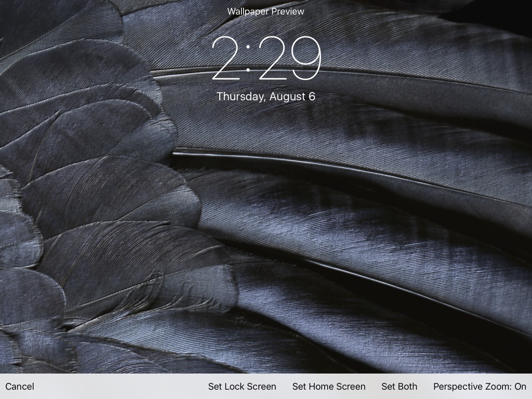Tap the Thursday, August 6 date

[265, 97]
